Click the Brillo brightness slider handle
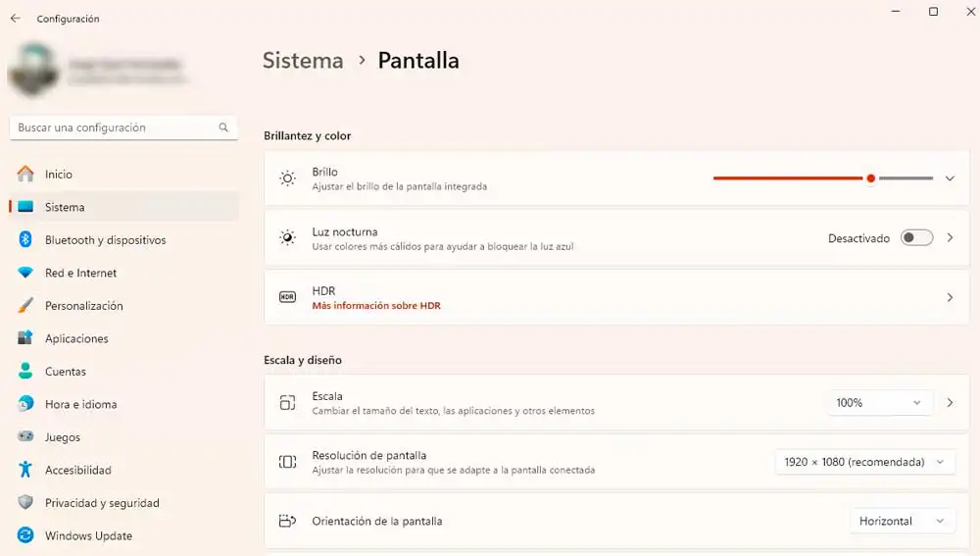 (870, 178)
